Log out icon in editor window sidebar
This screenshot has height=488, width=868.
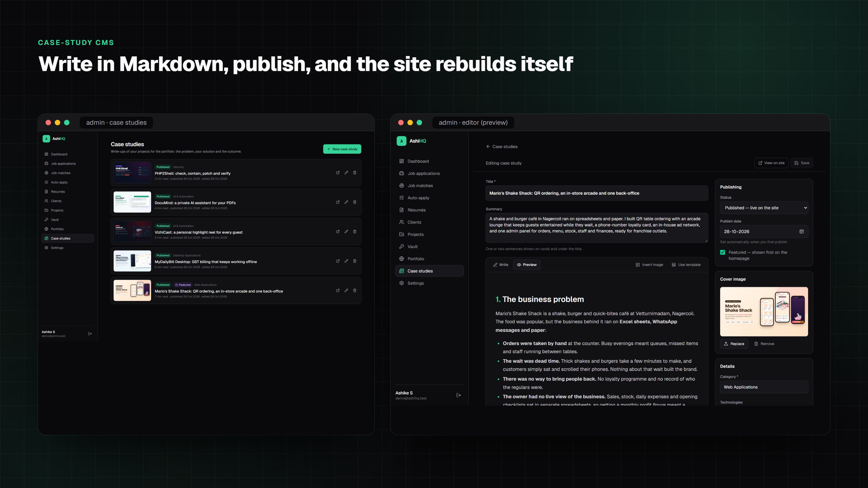coord(458,395)
